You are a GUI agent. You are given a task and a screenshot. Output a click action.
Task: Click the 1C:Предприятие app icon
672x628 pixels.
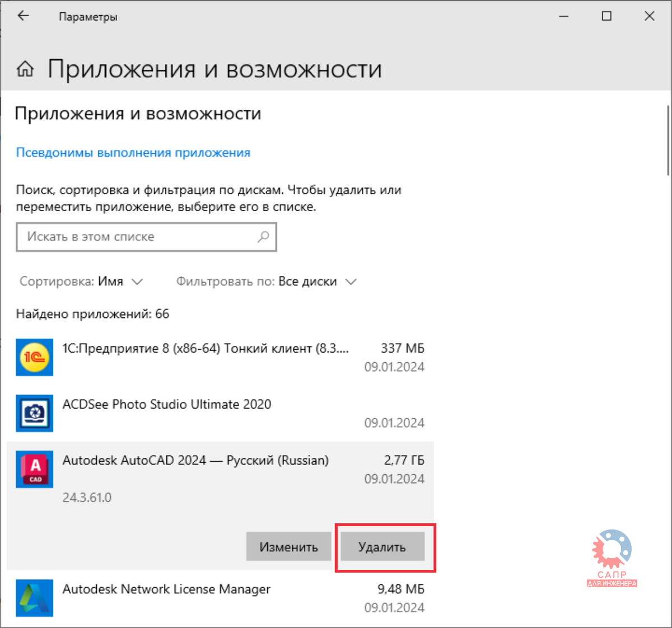click(35, 357)
